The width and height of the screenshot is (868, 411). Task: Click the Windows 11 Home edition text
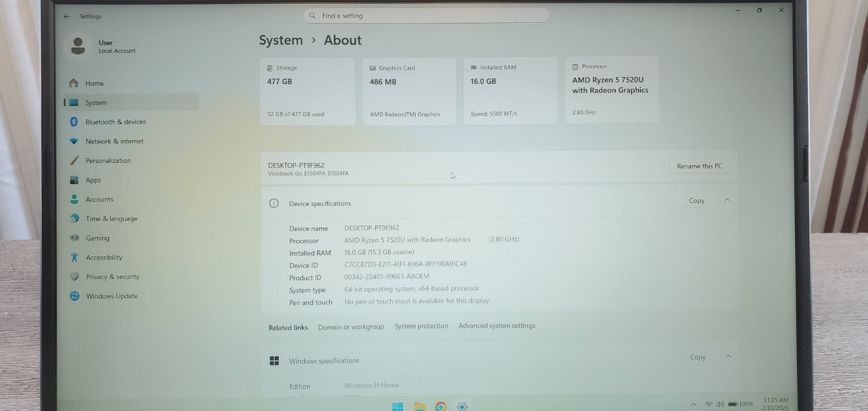[372, 385]
